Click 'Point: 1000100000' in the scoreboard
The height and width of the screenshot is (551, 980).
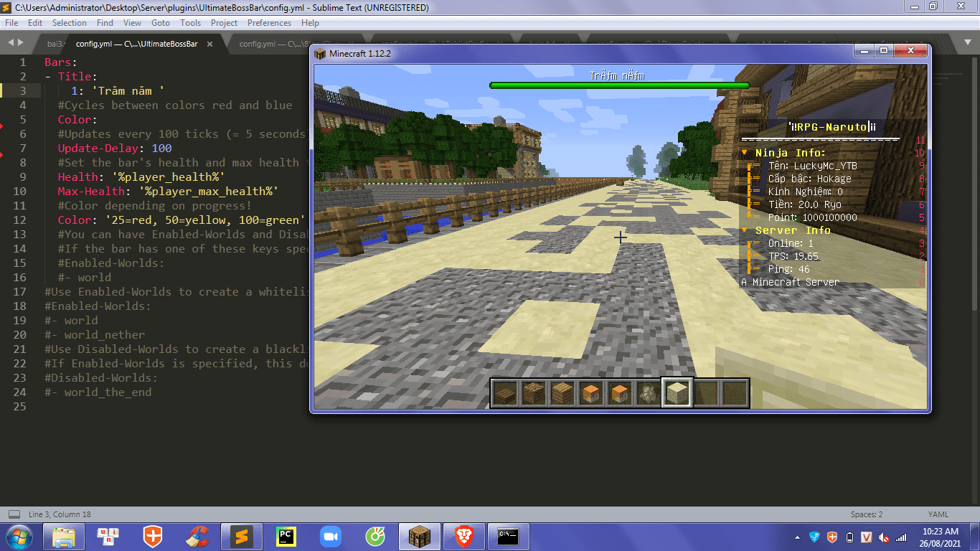813,217
